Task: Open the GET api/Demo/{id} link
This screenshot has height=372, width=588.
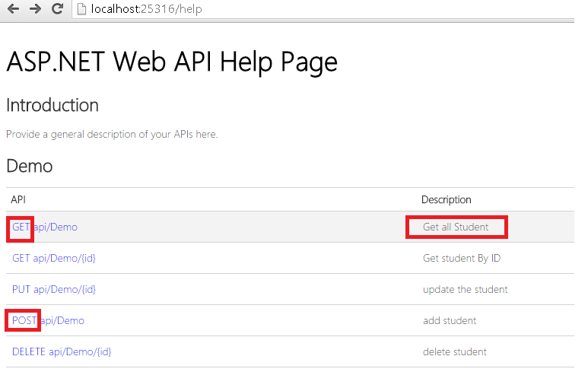Action: [53, 258]
